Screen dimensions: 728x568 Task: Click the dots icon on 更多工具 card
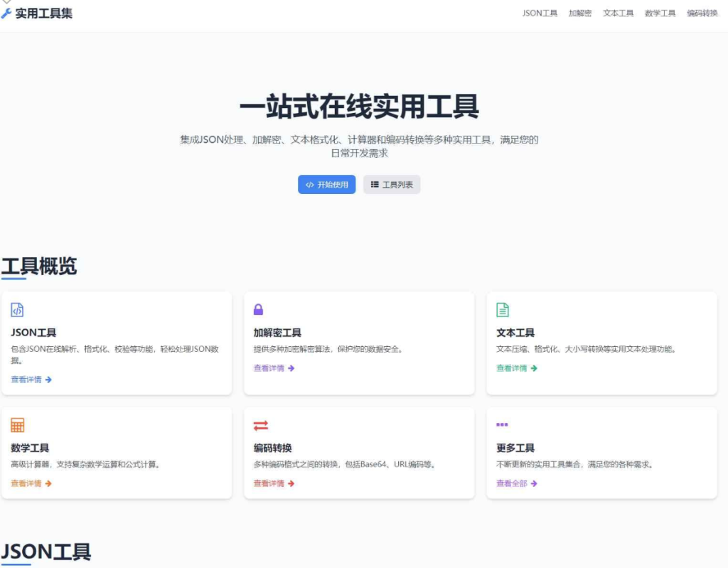501,424
